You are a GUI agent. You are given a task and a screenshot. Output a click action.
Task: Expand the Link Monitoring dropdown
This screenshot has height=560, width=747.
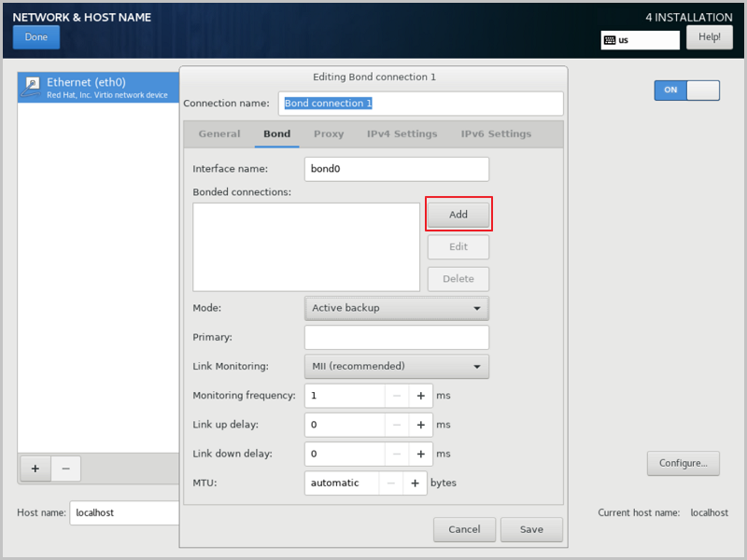396,367
